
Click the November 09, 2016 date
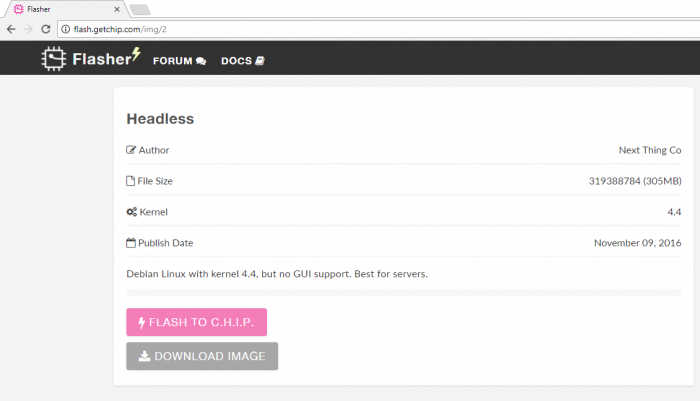click(x=638, y=243)
